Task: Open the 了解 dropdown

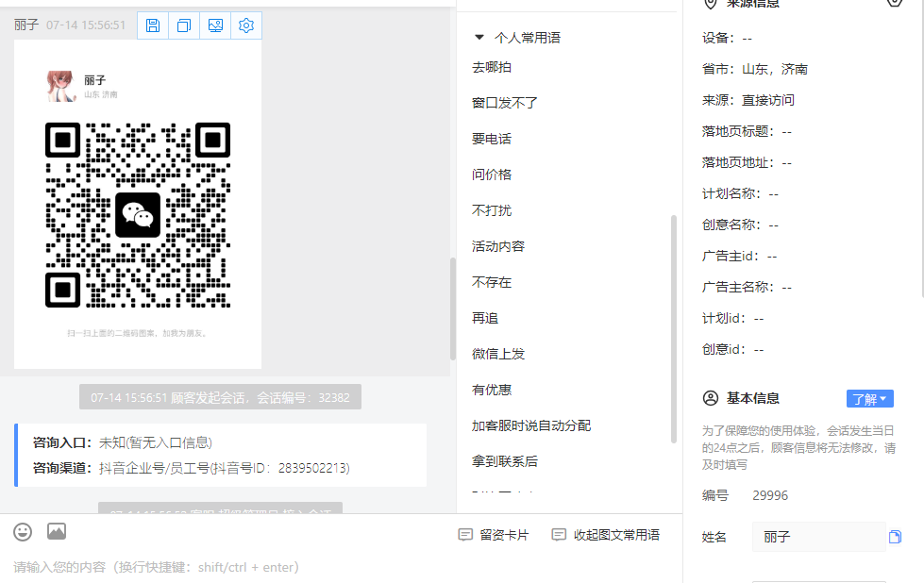Action: 870,399
